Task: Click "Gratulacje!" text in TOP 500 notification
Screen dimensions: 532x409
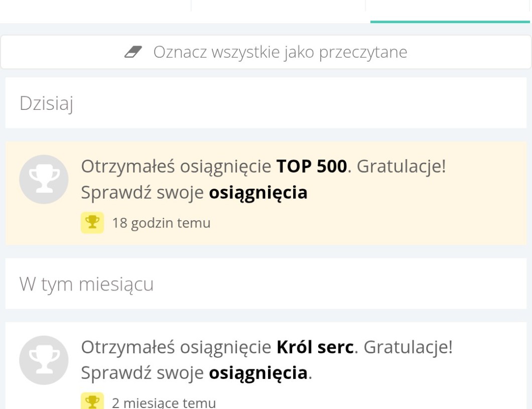Action: 401,167
